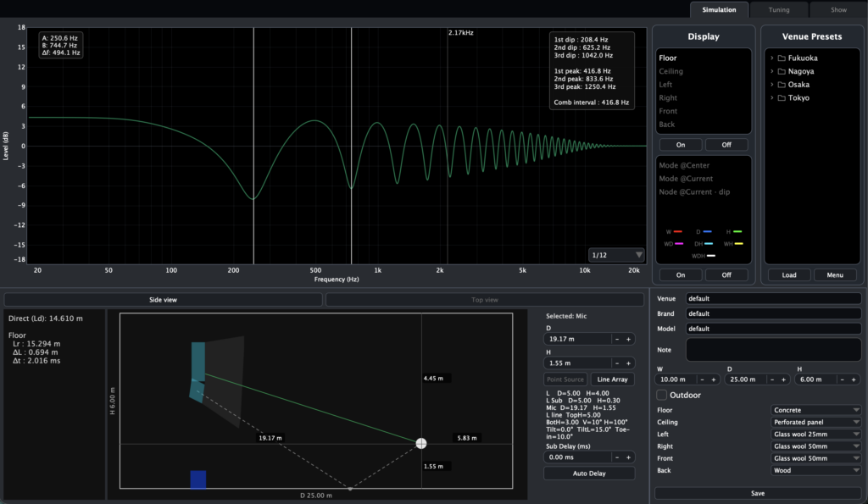Click the Off button under reflection list
The image size is (868, 504).
tap(726, 145)
